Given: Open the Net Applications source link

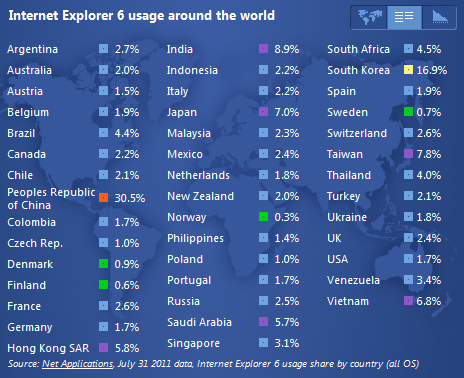Looking at the screenshot, I should click(x=77, y=364).
